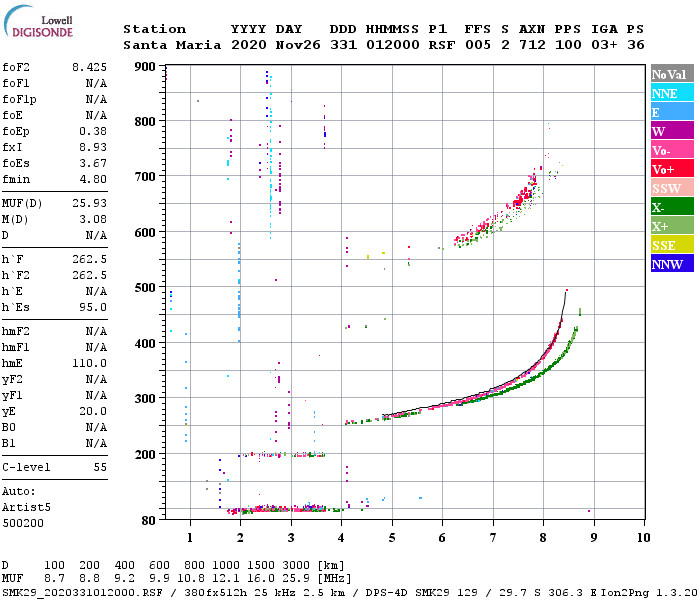Click the NNW blue legend swatch
The width and height of the screenshot is (700, 600).
click(672, 263)
